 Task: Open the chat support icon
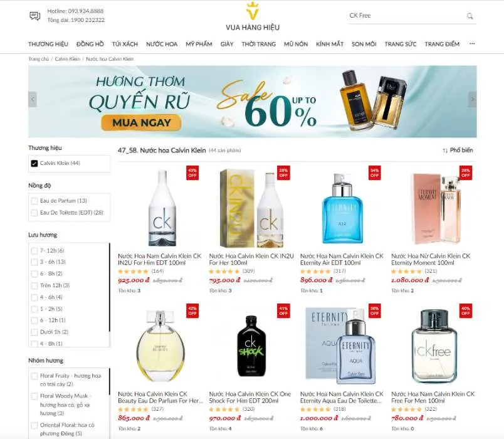pos(34,16)
